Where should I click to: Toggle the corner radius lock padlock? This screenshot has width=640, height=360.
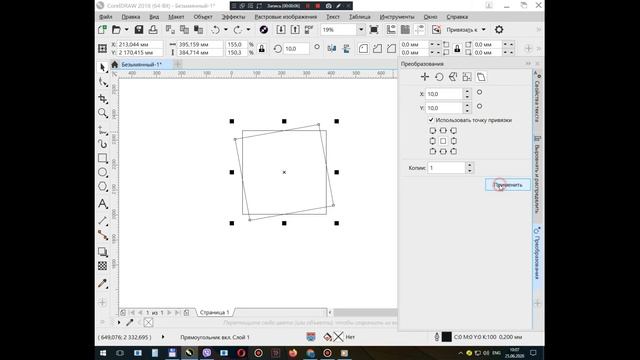457,49
